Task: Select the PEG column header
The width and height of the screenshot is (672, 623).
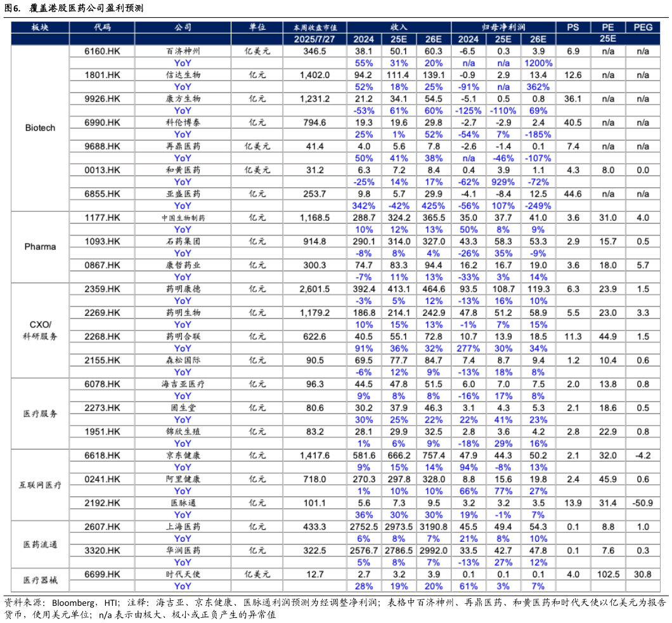Action: pyautogui.click(x=643, y=27)
